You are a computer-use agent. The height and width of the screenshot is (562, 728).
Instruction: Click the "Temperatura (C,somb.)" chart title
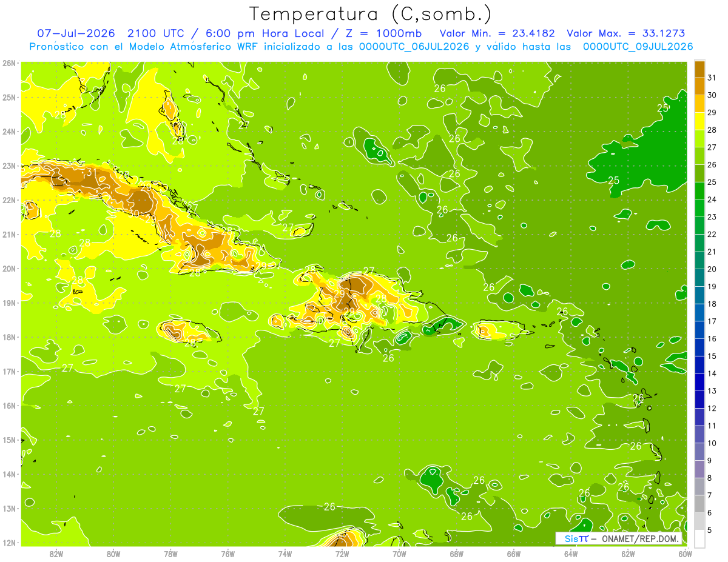pyautogui.click(x=371, y=14)
